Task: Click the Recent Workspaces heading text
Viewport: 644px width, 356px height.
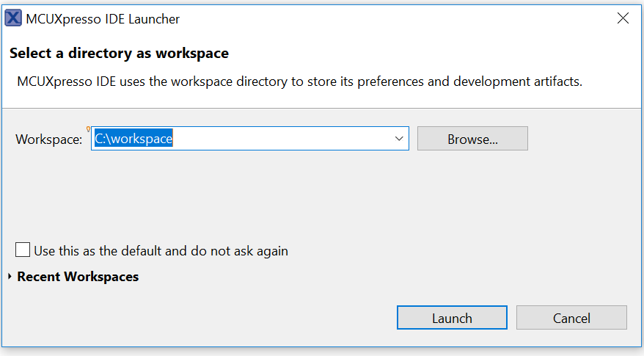Action: 78,277
